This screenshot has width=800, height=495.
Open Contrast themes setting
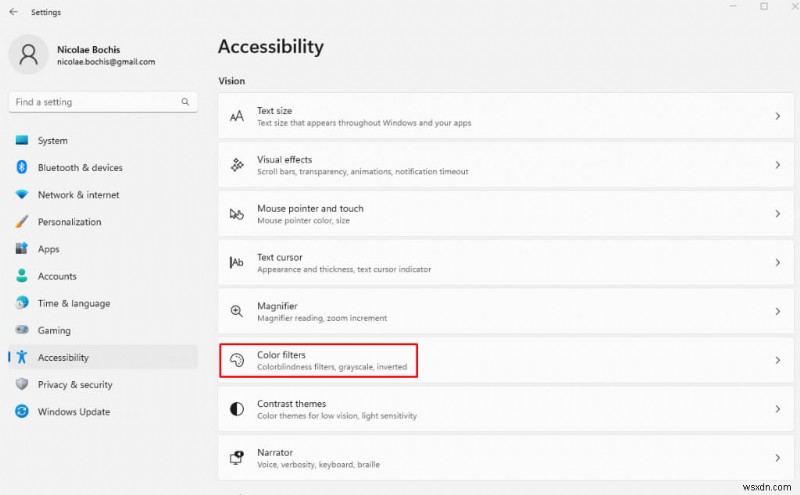[506, 409]
